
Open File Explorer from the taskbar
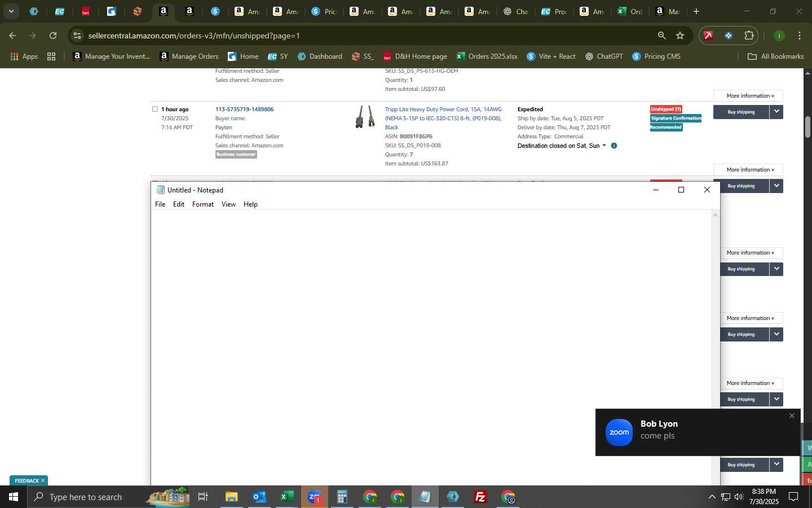click(231, 497)
